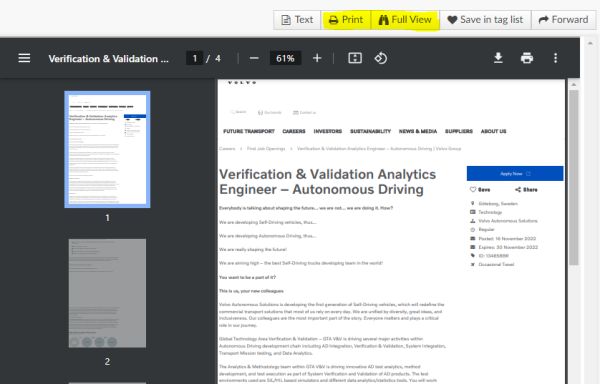Click the Search link in page header
Image resolution: width=600 pixels, height=384 pixels.
pyautogui.click(x=238, y=112)
